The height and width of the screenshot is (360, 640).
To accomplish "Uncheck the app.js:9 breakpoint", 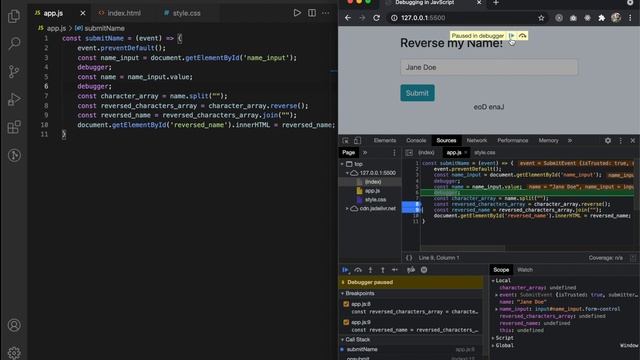I will point(346,322).
